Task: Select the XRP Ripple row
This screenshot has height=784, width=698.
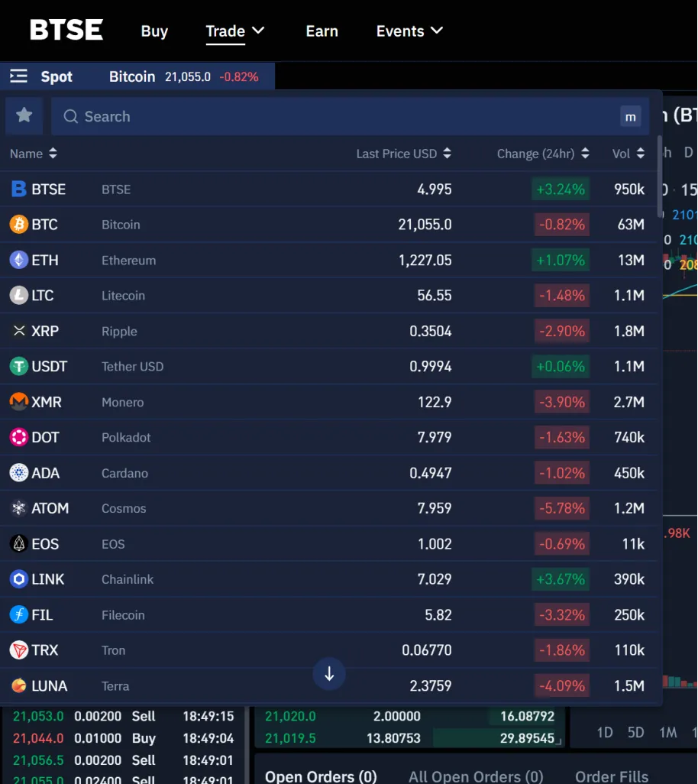Action: 328,331
